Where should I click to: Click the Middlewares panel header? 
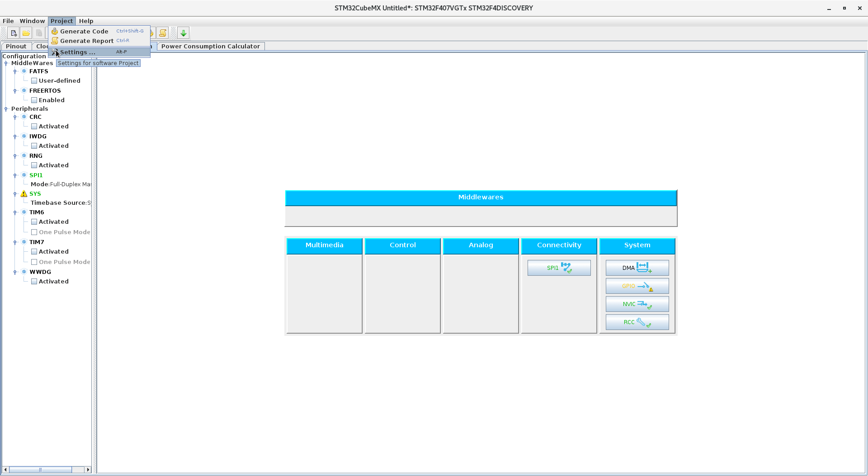(481, 198)
